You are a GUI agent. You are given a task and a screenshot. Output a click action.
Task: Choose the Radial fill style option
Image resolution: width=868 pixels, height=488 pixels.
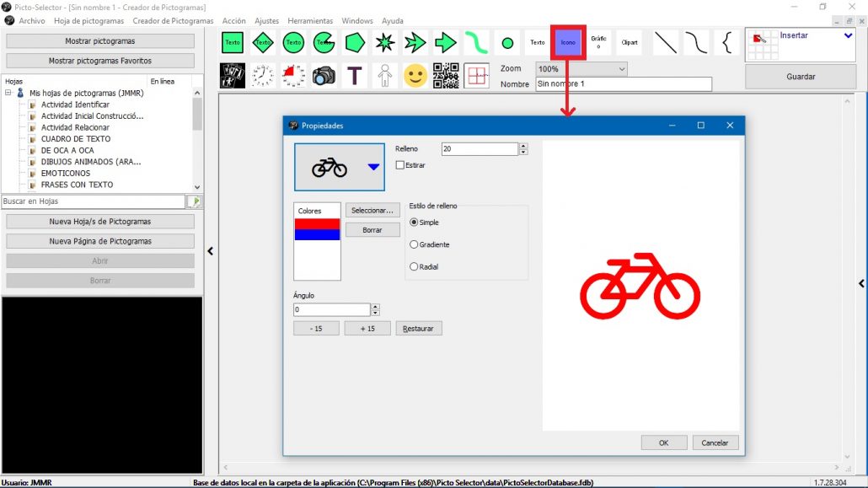pyautogui.click(x=414, y=266)
